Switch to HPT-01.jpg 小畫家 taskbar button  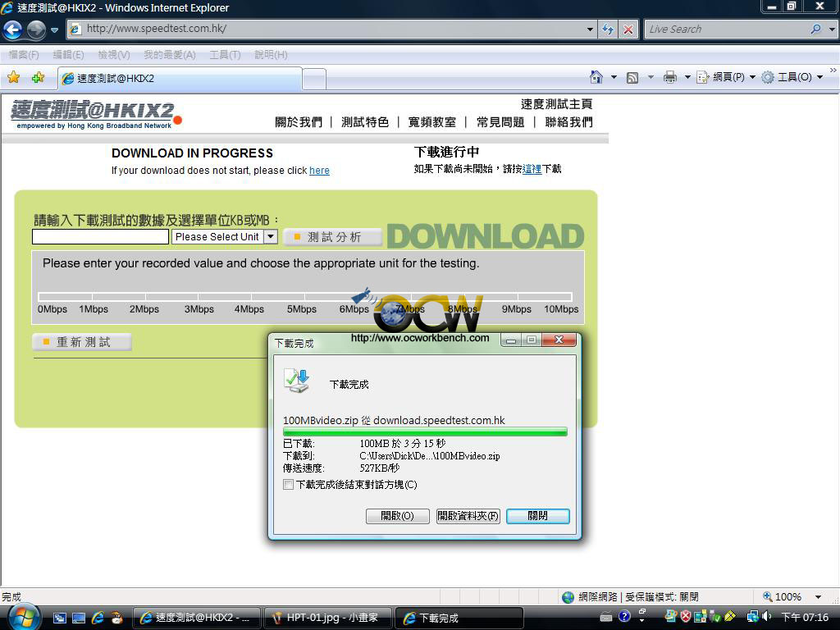[x=327, y=618]
